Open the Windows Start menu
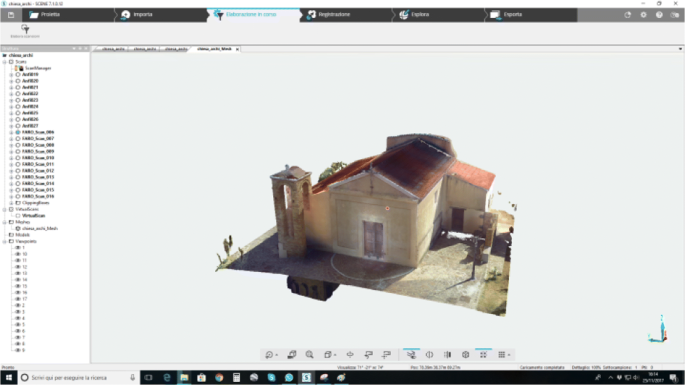The image size is (685, 385). 9,378
